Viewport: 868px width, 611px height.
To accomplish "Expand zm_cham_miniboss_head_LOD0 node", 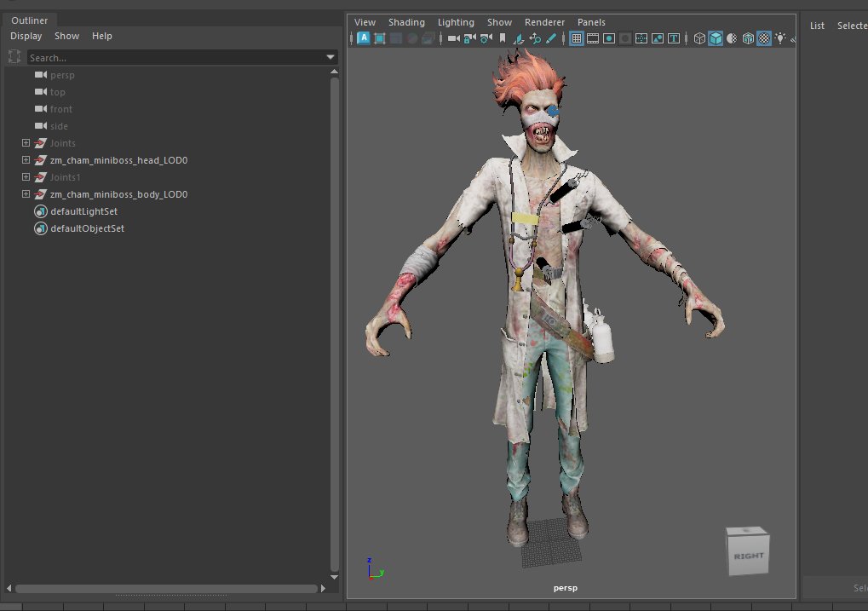I will point(26,159).
